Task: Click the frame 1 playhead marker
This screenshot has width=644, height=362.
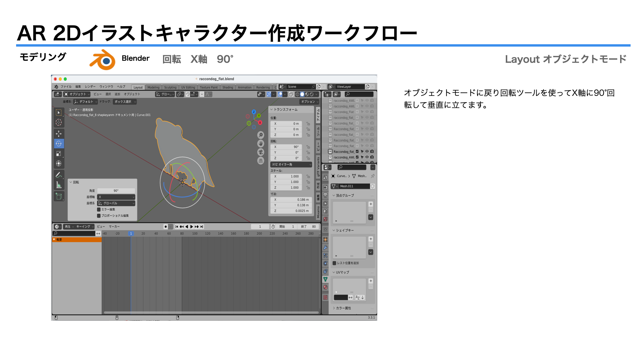Action: [x=131, y=234]
